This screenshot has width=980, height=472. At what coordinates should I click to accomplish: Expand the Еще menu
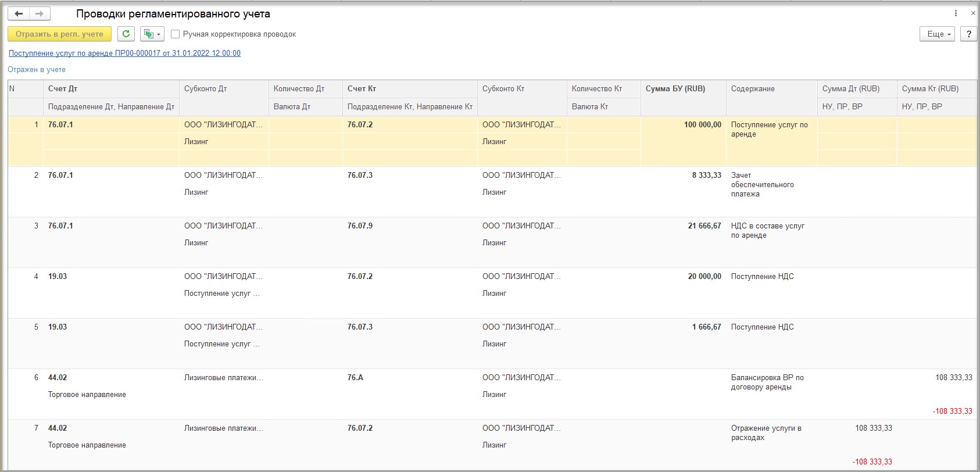(938, 34)
